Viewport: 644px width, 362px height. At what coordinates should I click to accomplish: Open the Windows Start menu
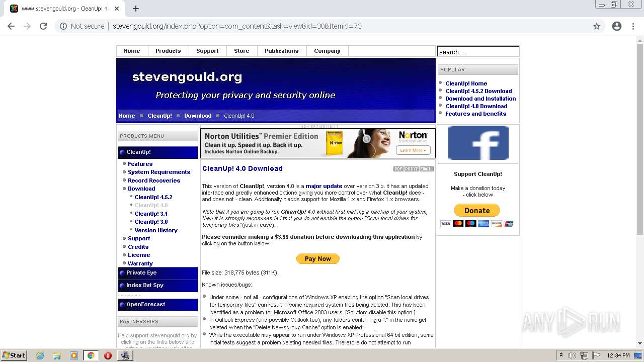14,355
